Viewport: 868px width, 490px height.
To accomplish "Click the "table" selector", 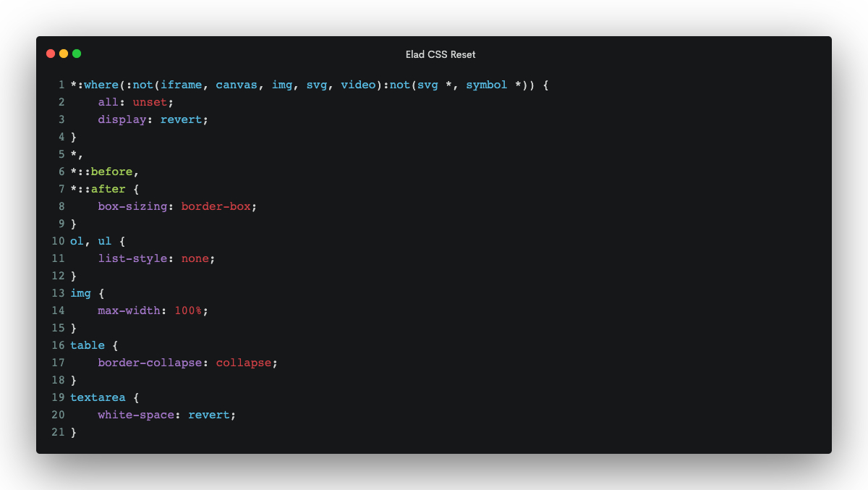I will [88, 345].
